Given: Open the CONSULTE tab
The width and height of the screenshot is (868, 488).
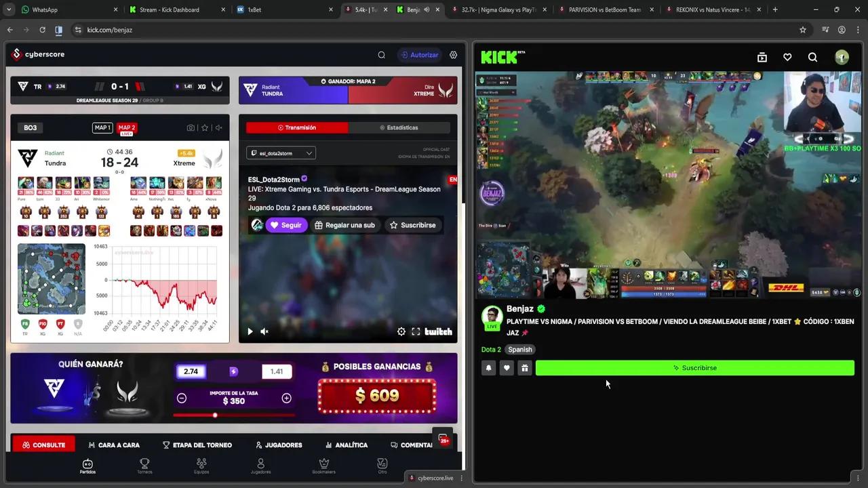Looking at the screenshot, I should (43, 445).
